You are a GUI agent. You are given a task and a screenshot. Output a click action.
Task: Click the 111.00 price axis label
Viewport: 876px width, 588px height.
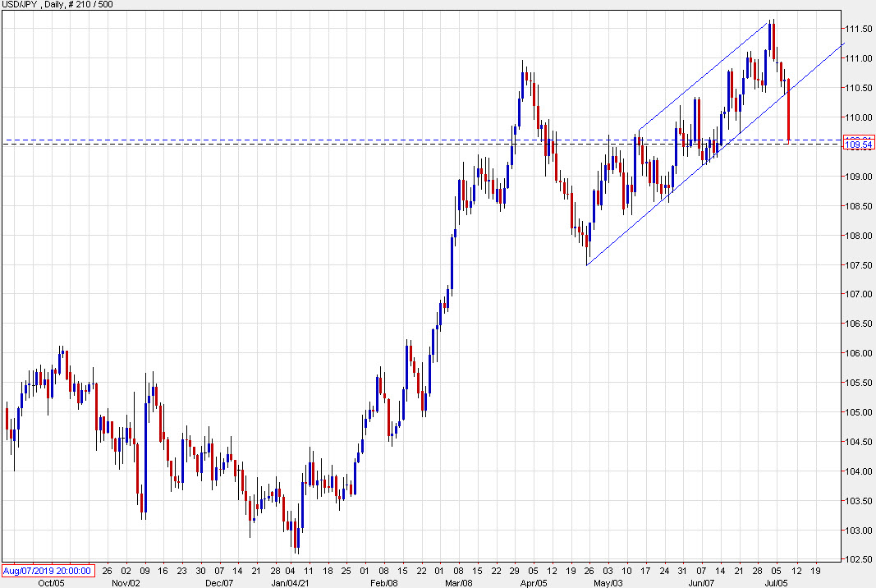(859, 58)
